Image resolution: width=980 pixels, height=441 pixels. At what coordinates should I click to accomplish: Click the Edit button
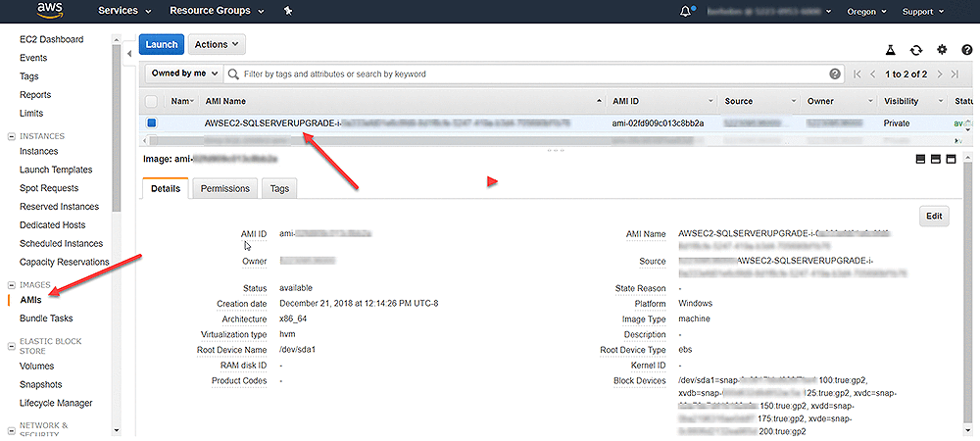[x=934, y=217]
